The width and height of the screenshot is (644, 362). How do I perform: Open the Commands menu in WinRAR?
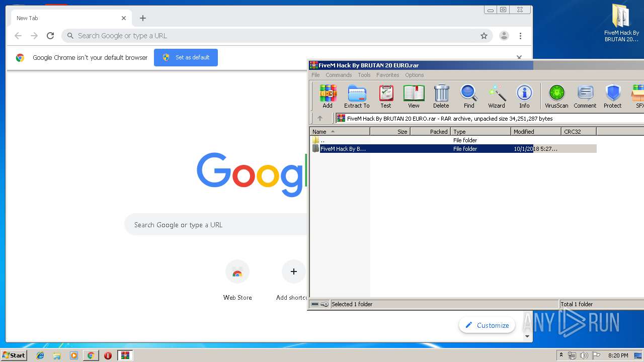coord(339,75)
